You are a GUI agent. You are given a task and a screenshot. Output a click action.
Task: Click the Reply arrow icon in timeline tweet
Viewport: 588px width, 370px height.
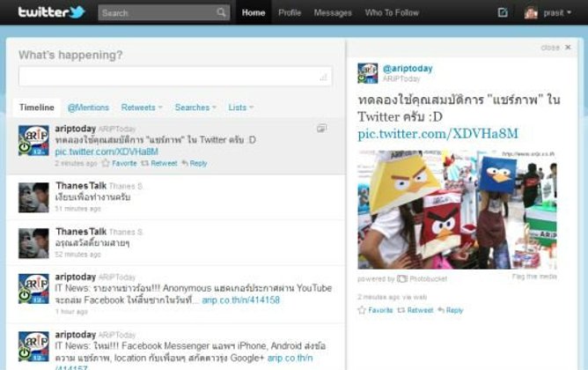[x=185, y=163]
